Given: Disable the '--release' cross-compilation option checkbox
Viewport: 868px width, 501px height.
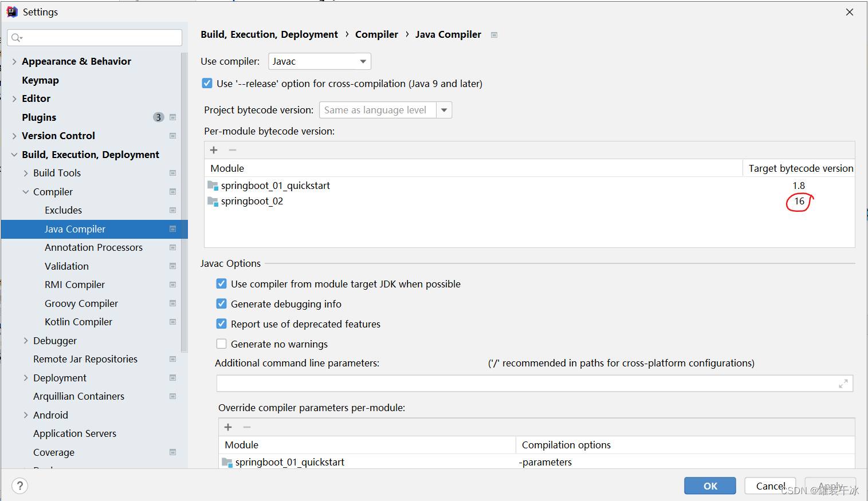Looking at the screenshot, I should [x=207, y=84].
